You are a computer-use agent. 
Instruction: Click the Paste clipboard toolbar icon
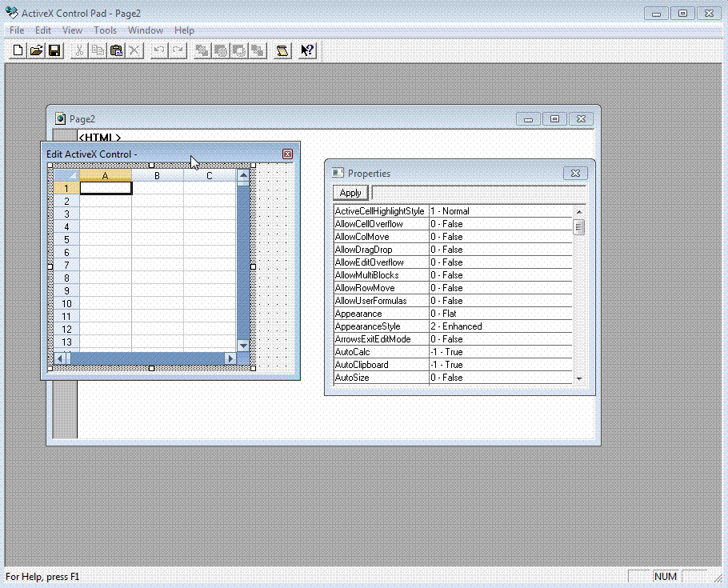point(116,50)
